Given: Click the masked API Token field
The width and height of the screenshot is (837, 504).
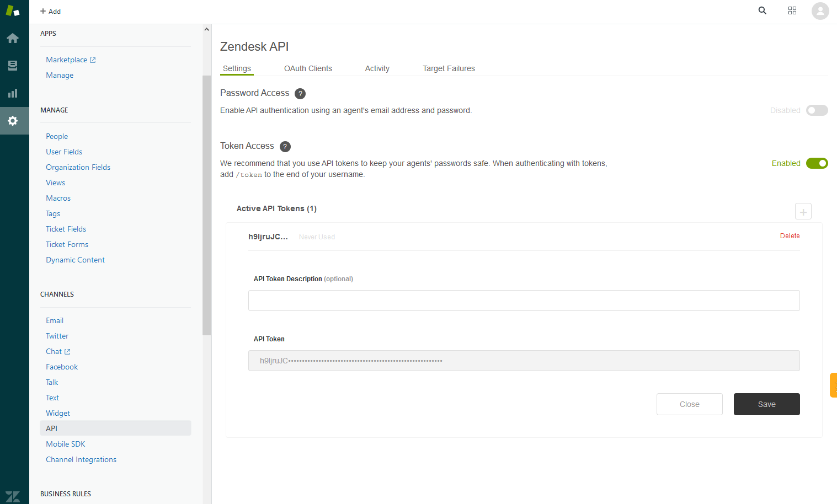Looking at the screenshot, I should 524,361.
